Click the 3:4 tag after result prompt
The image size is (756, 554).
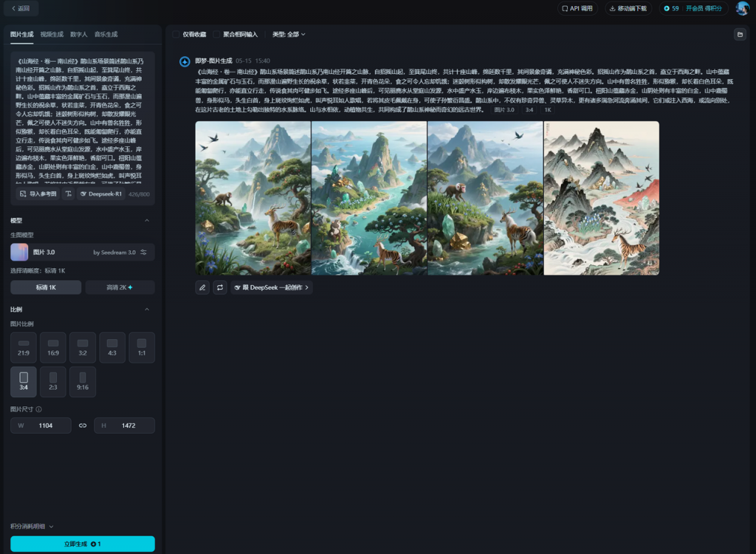[529, 110]
